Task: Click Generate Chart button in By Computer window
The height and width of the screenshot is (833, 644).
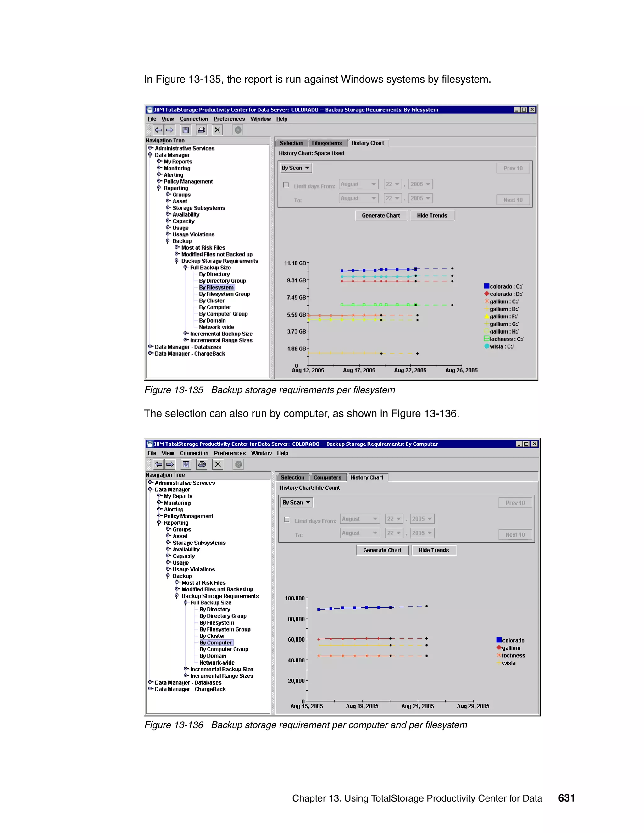Action: pos(382,550)
